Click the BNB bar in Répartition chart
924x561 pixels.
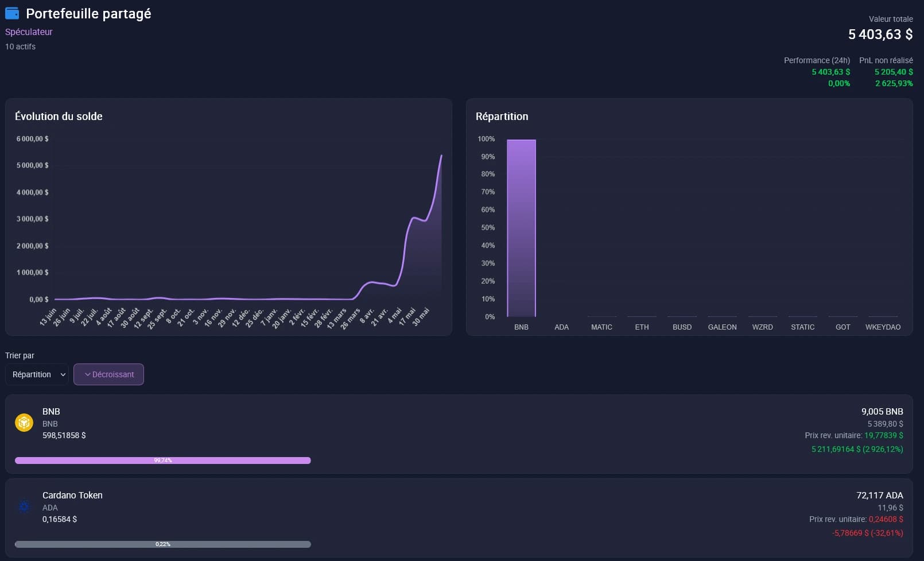521,228
